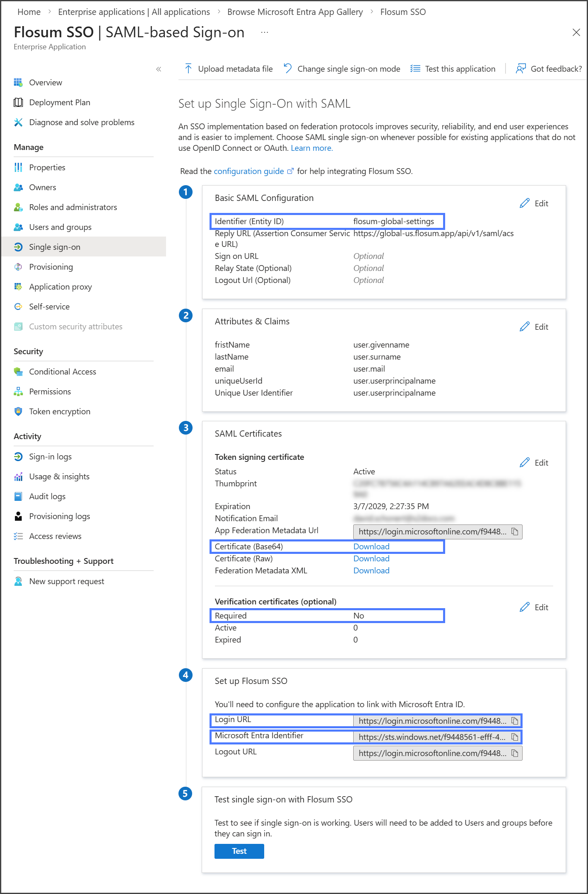Viewport: 588px width, 894px height.
Task: Click the Got feedback icon
Action: pos(521,69)
